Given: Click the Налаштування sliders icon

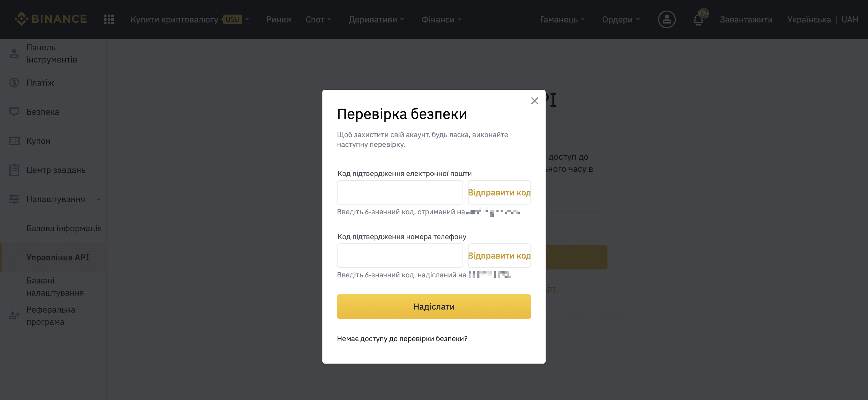Looking at the screenshot, I should tap(14, 199).
